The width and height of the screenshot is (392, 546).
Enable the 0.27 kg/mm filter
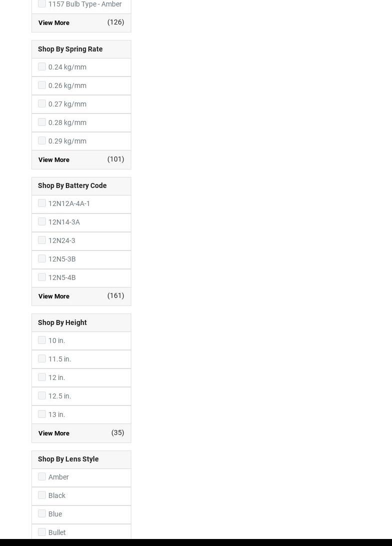tap(42, 103)
